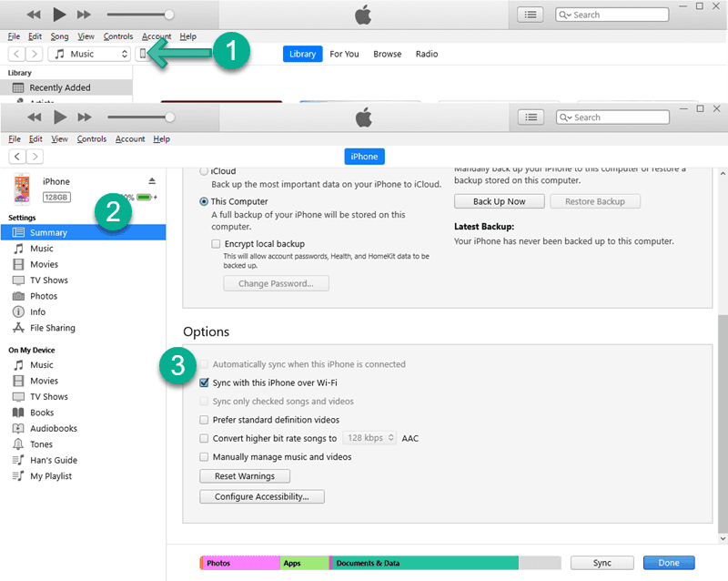Rewind track in the back iTunes window

click(34, 15)
